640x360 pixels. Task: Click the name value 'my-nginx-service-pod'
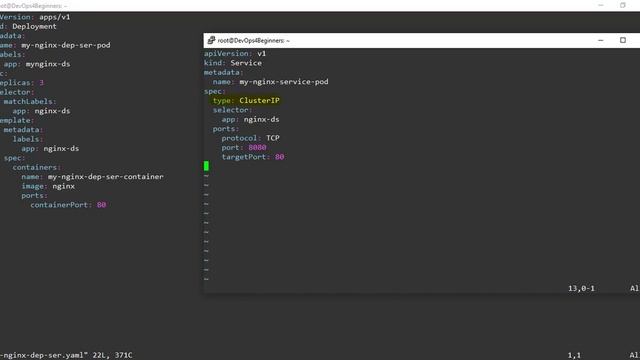pos(284,82)
